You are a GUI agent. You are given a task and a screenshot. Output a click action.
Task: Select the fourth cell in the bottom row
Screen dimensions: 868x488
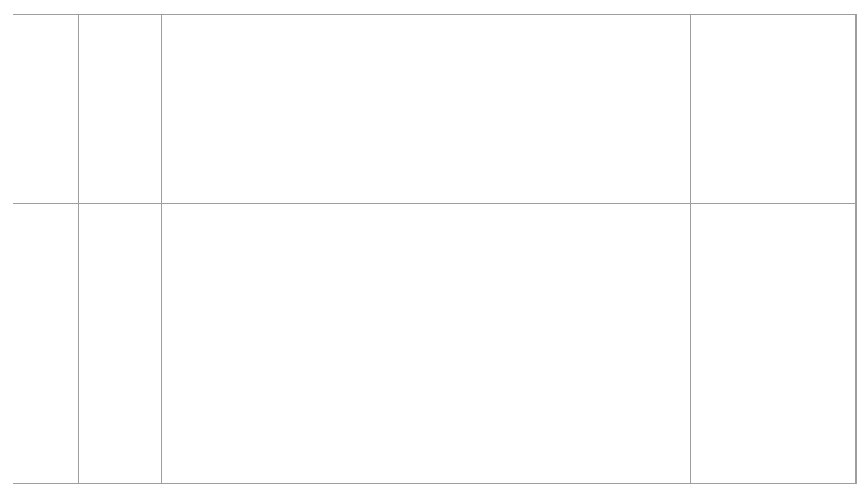734,374
